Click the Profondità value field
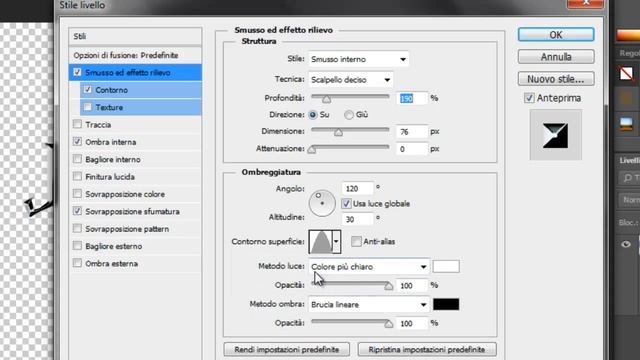 [x=412, y=98]
